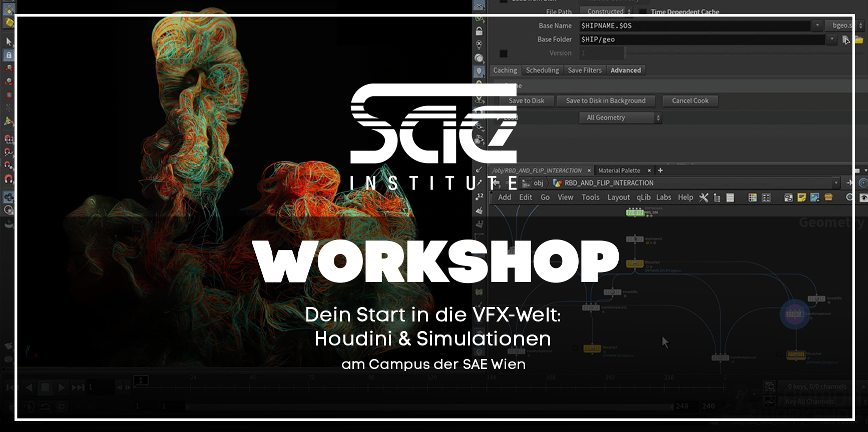Open the Tools menu in network editor
Image resolution: width=868 pixels, height=432 pixels.
click(x=591, y=197)
